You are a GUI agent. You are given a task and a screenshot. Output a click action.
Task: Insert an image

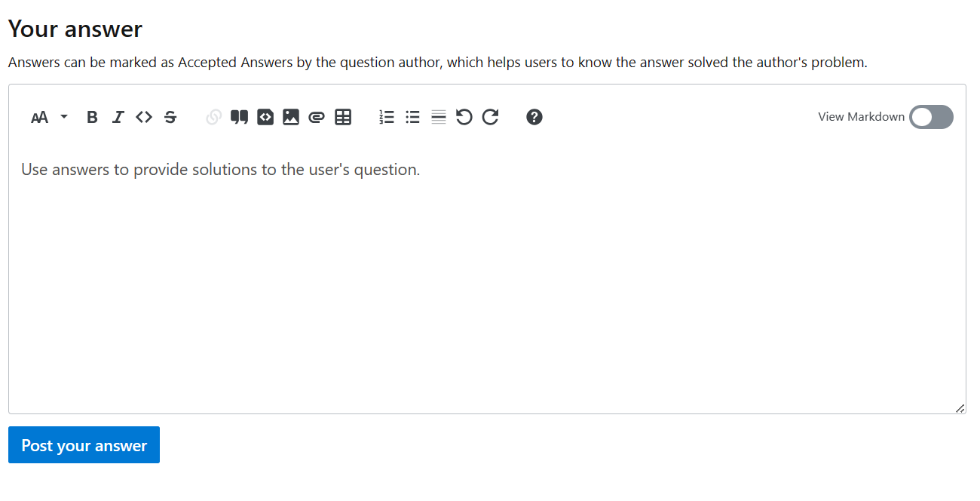point(291,117)
